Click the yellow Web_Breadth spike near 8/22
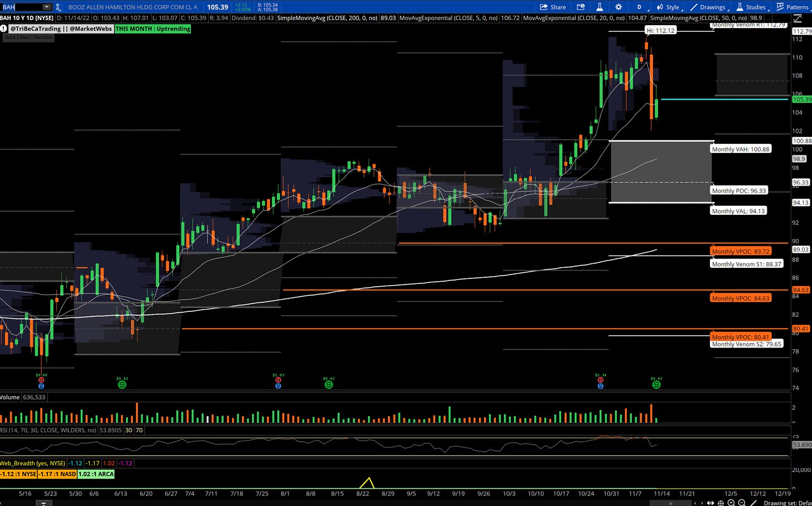 click(x=368, y=483)
